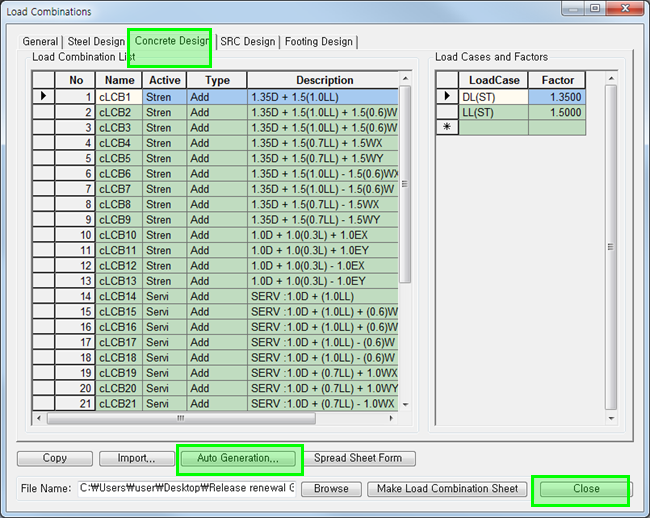The width and height of the screenshot is (650, 518).
Task: Click up arrow of combination list scrollbar
Action: tap(405, 79)
